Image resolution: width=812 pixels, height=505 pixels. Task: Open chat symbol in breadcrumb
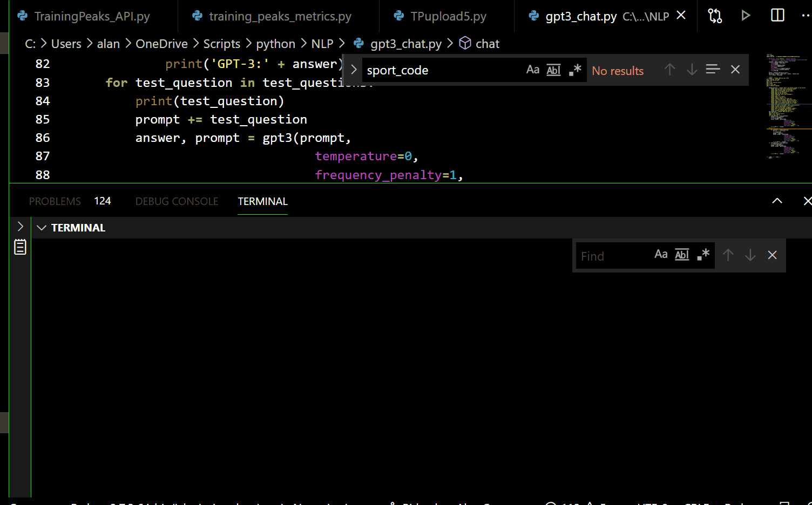coord(479,44)
